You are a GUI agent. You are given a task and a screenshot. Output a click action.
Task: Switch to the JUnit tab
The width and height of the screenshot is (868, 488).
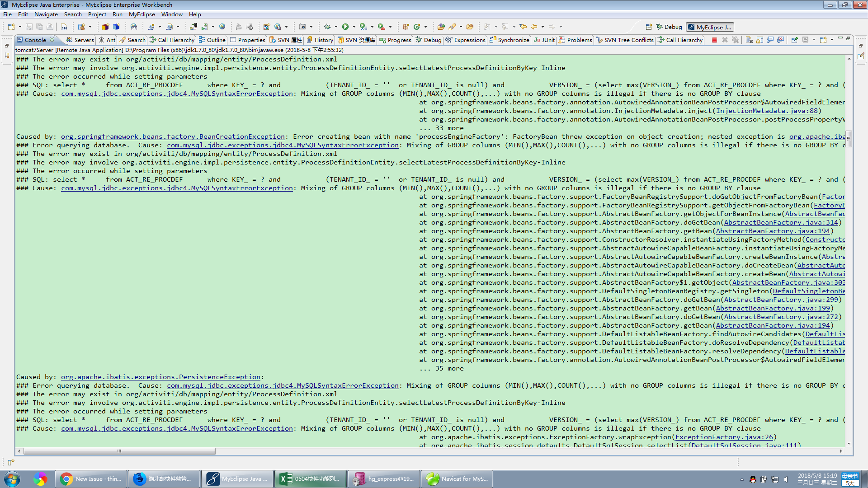[x=544, y=40]
